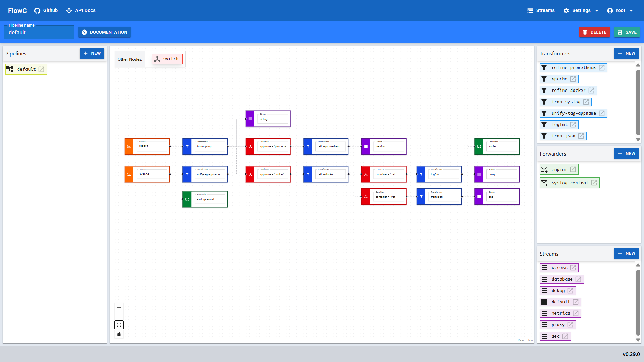The width and height of the screenshot is (644, 362).
Task: Toggle canvas interactivity lock icon
Action: tap(119, 334)
